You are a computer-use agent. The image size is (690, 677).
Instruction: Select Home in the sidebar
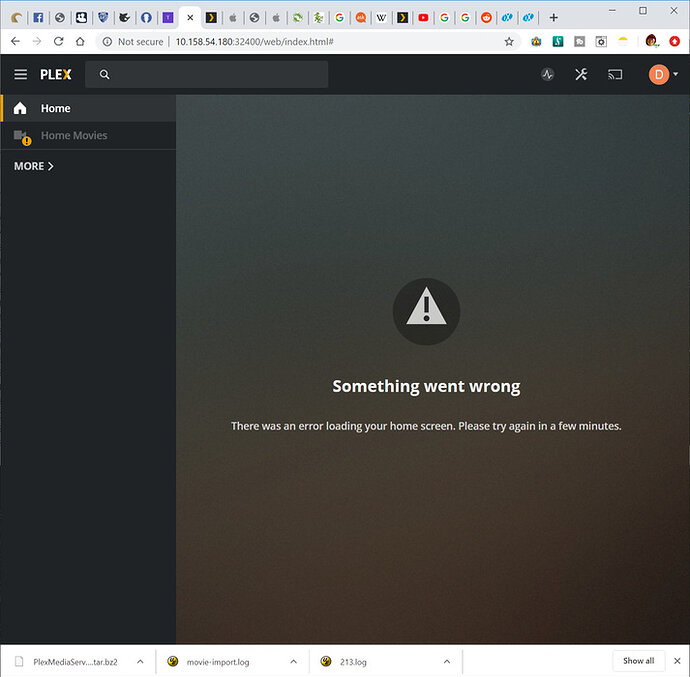tap(88, 108)
